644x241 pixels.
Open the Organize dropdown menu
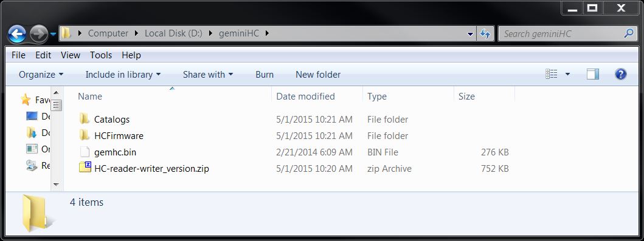41,75
